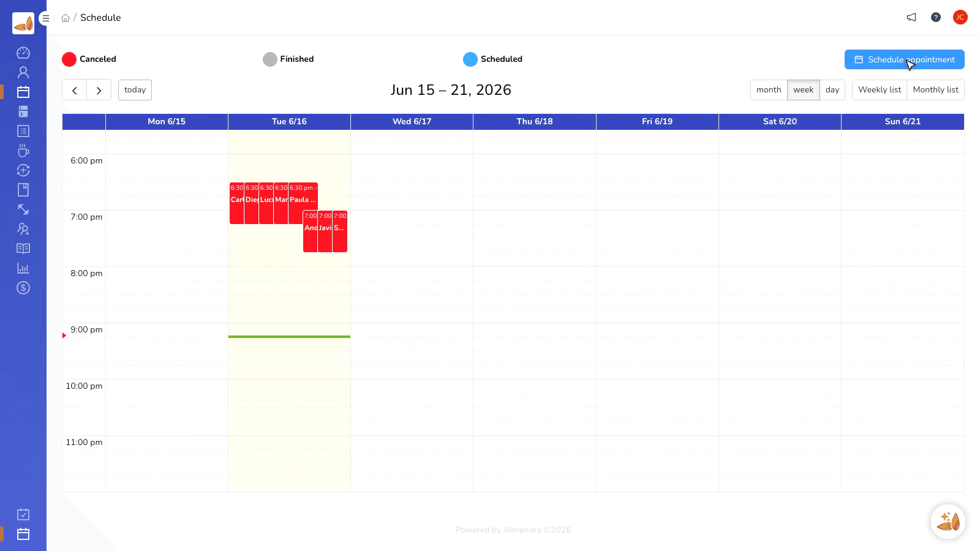Screen dimensions: 980x551
Task: Click the Thu 6/18 column header
Action: (535, 121)
